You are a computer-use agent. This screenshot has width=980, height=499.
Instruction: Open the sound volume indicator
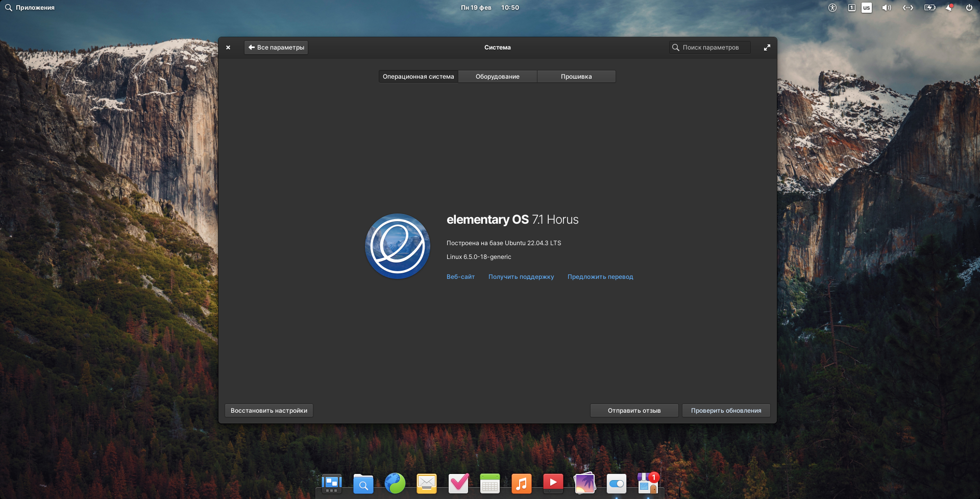(887, 8)
